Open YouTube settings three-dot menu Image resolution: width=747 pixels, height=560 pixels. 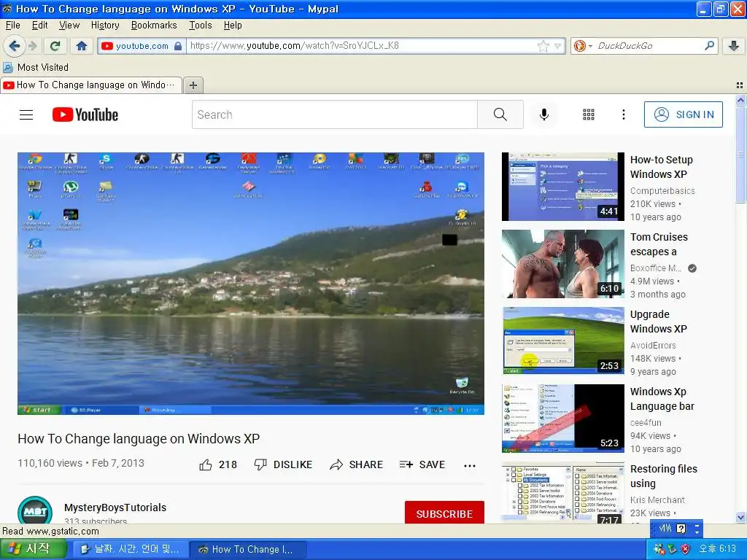tap(624, 114)
